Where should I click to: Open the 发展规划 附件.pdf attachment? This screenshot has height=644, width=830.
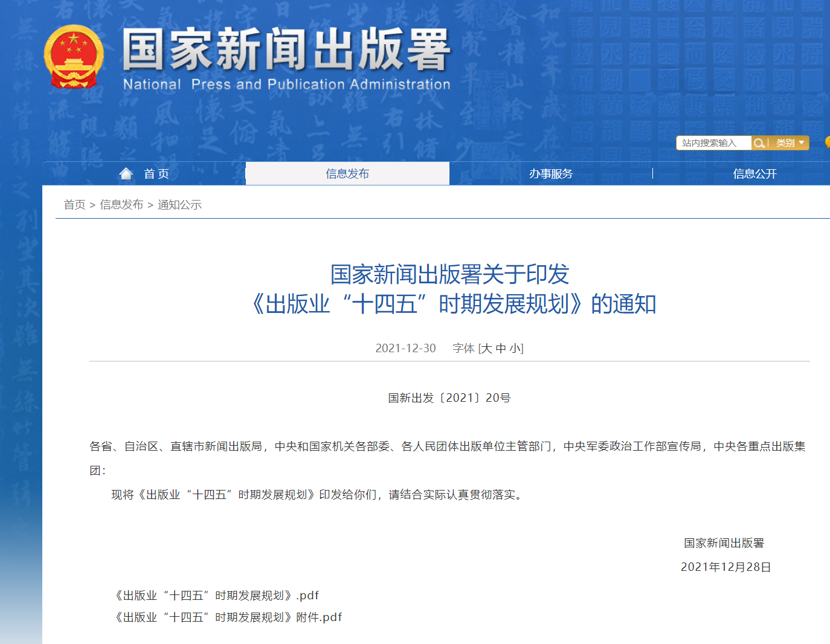(x=228, y=617)
